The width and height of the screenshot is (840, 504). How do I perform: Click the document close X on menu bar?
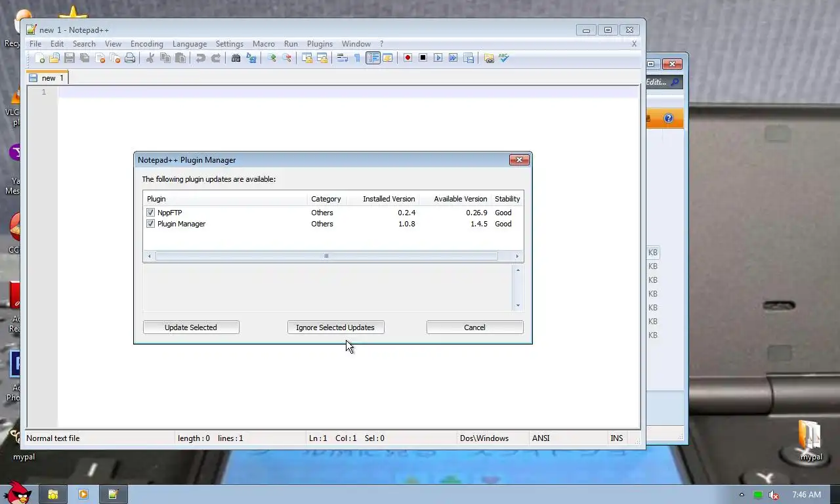click(x=634, y=44)
